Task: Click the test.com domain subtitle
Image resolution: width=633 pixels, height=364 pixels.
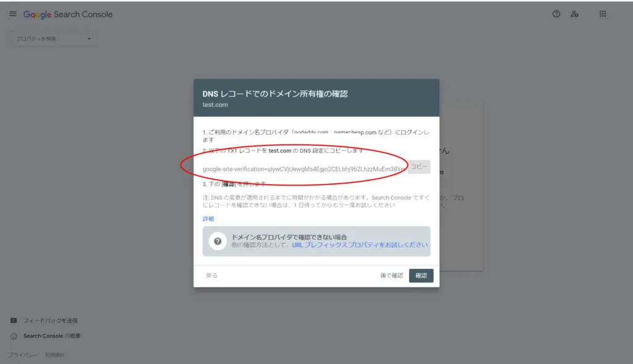Action: (x=215, y=104)
